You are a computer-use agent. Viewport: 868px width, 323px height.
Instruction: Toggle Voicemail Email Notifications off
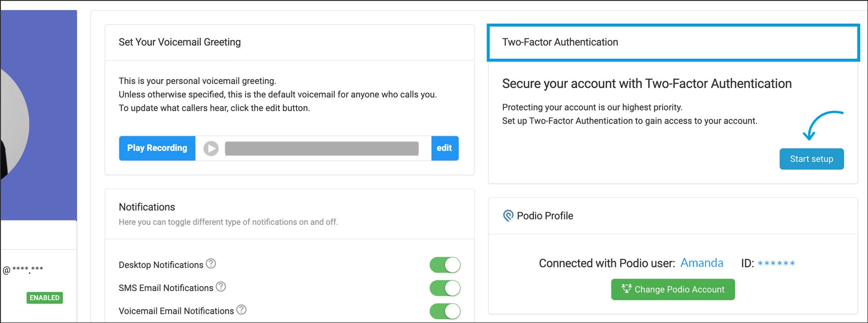(x=445, y=311)
